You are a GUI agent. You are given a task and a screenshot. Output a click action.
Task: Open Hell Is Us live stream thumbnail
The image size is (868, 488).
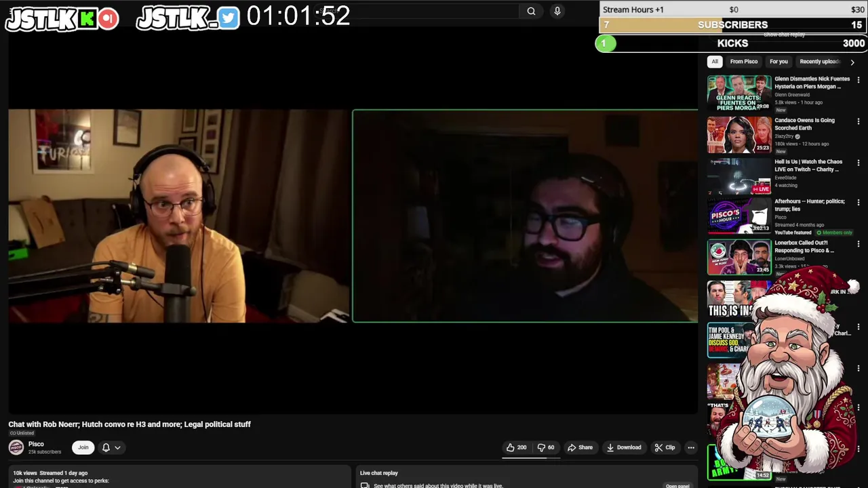(x=739, y=176)
